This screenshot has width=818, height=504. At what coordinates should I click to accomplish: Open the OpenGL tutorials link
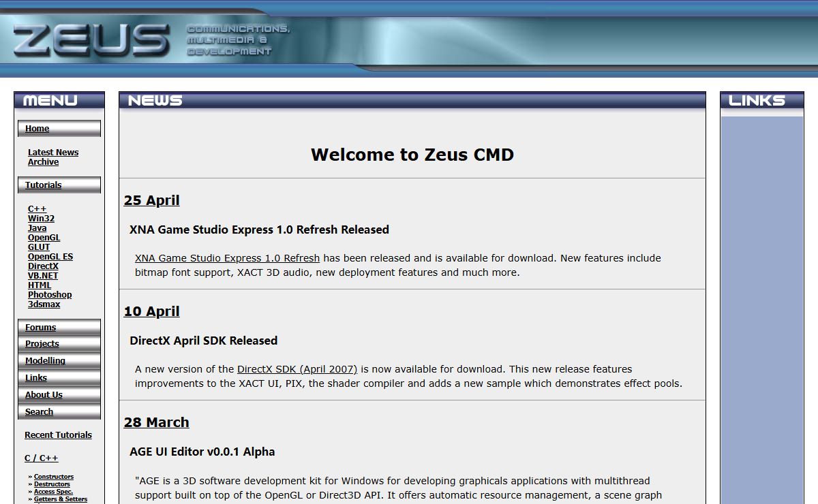pyautogui.click(x=44, y=238)
